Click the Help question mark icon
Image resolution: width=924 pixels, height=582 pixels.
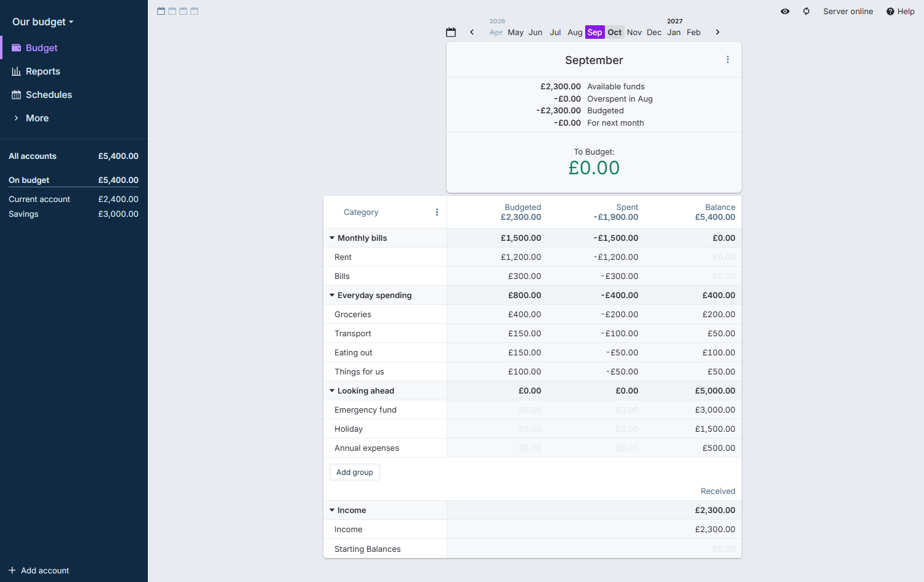point(890,11)
